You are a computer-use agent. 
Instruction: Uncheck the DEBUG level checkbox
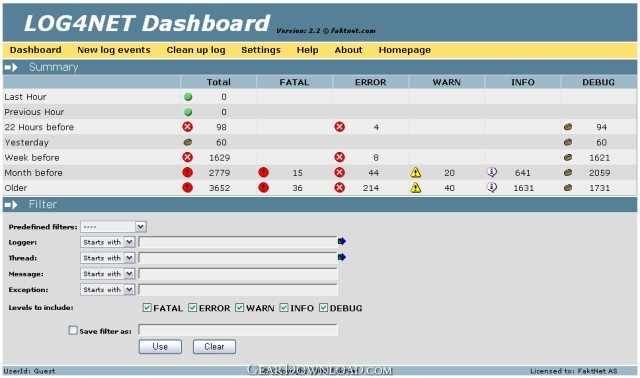coord(324,307)
